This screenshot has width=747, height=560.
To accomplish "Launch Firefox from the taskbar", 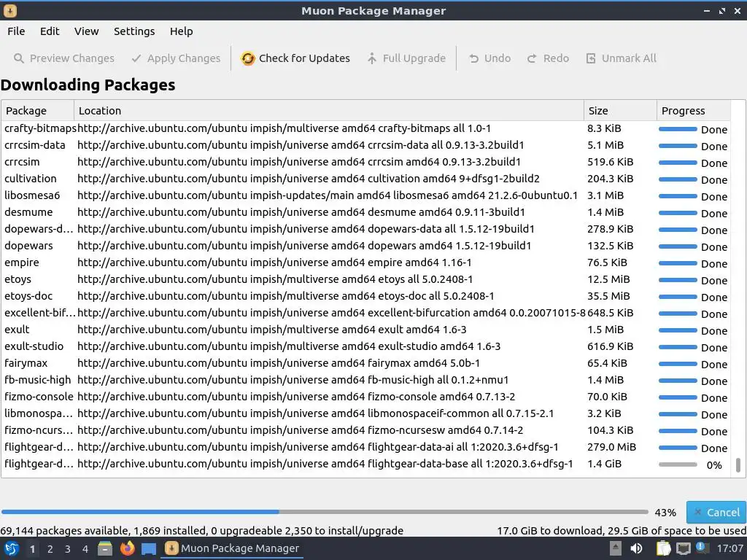I will point(127,549).
